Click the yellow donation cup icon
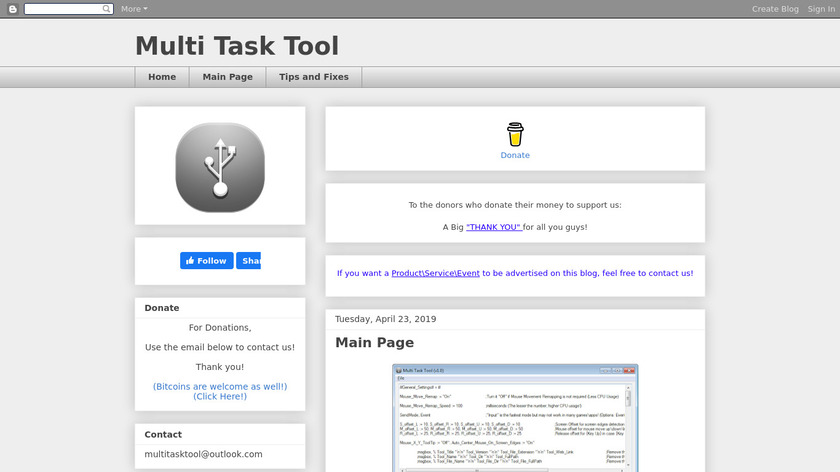Screen dimensions: 840x472 coord(515,135)
